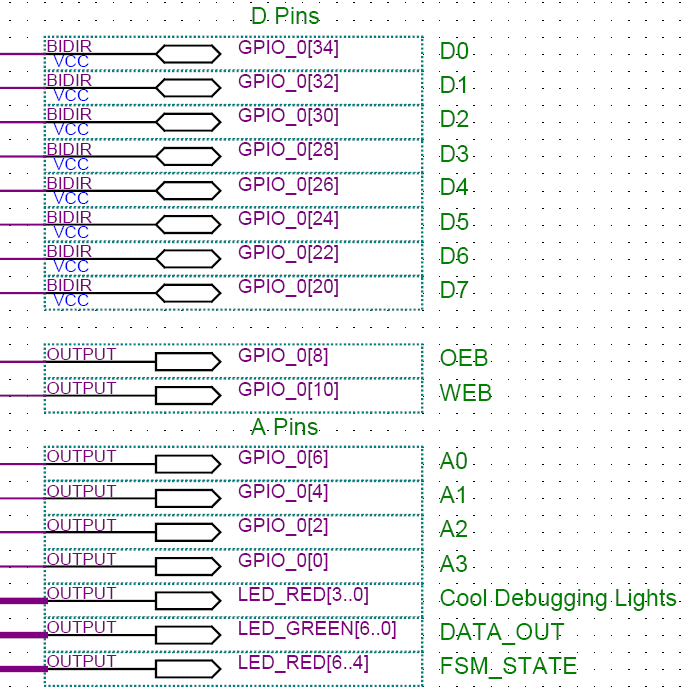Select the 'D Pins' heading text

(x=284, y=17)
